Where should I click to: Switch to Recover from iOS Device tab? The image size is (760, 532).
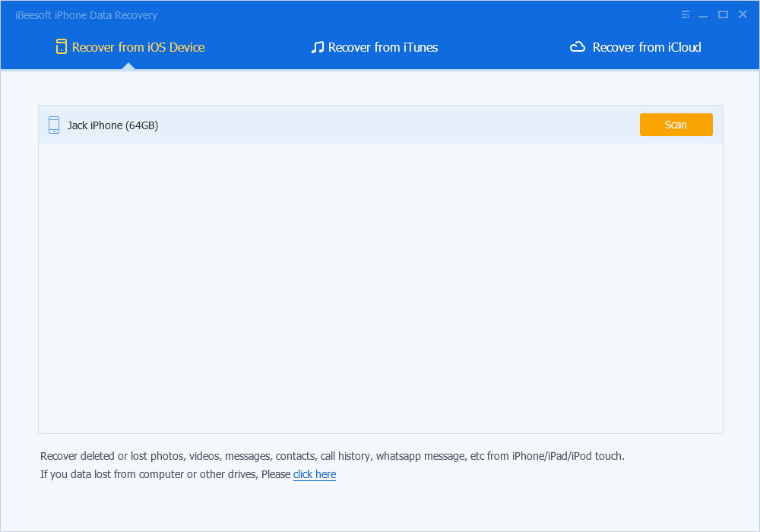pos(138,47)
